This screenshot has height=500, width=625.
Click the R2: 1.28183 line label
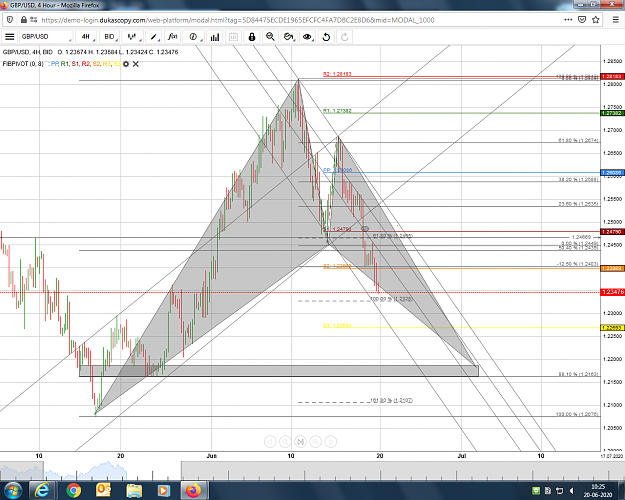337,74
